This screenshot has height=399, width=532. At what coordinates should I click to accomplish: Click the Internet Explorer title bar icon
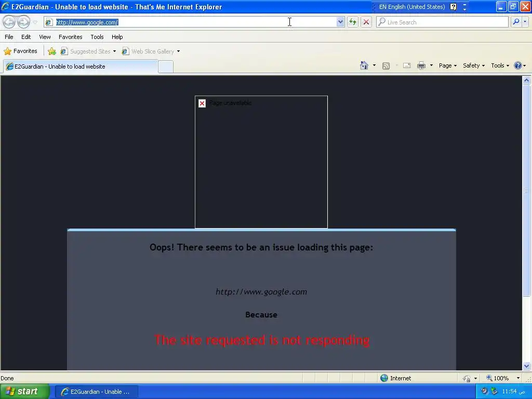pyautogui.click(x=5, y=6)
